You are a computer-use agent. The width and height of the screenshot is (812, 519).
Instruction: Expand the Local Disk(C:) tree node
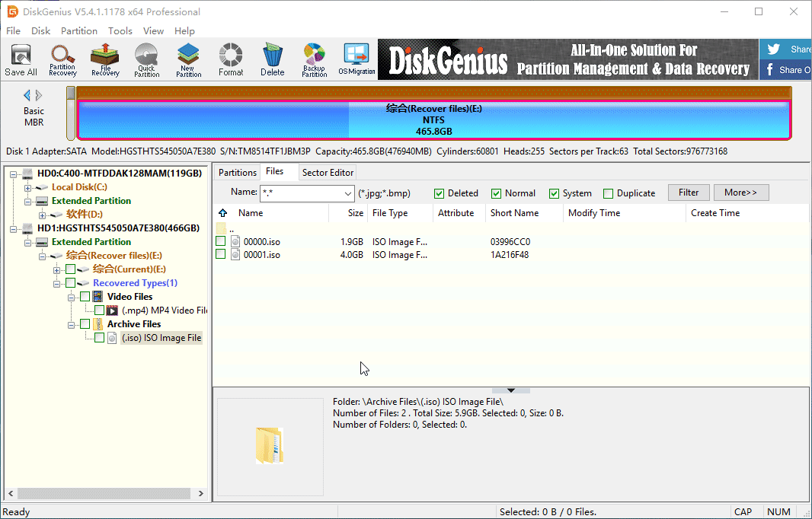coord(28,187)
